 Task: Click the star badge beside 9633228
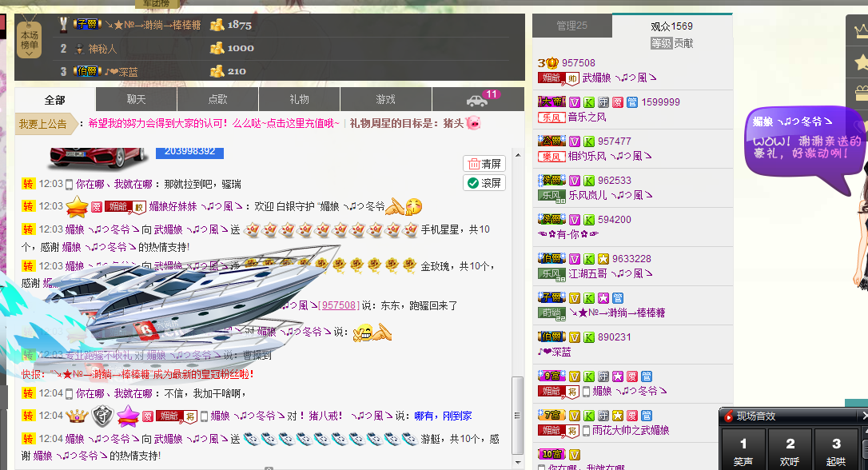[x=603, y=259]
